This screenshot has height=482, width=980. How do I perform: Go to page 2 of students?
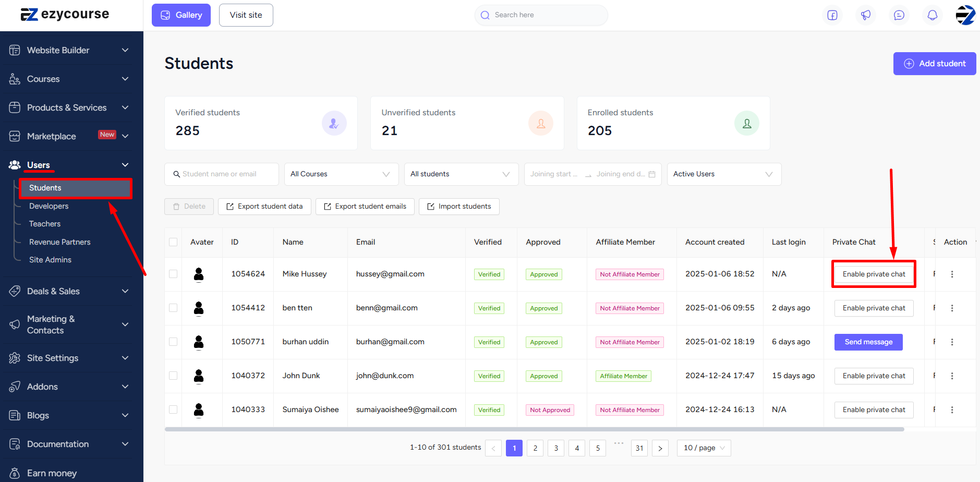click(535, 448)
